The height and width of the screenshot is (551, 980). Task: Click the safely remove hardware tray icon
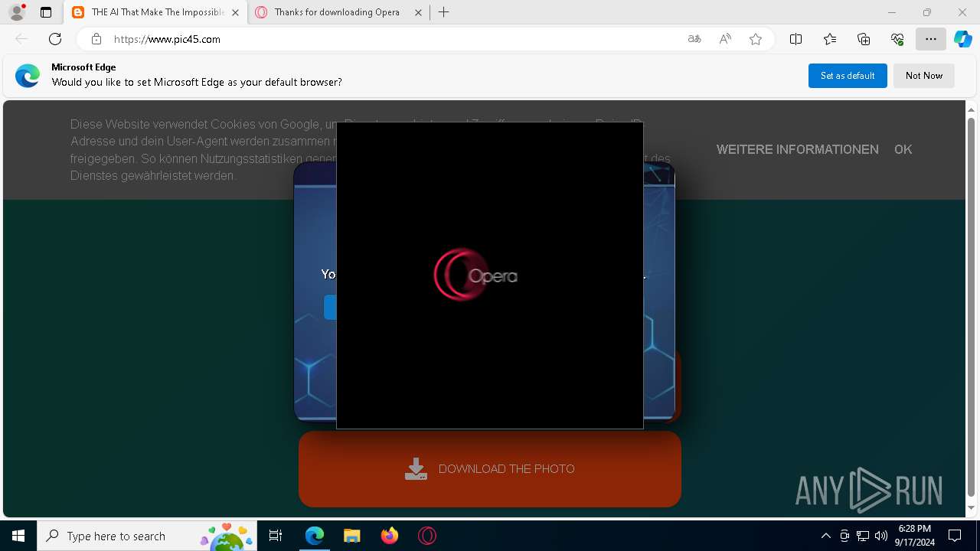[x=844, y=536]
